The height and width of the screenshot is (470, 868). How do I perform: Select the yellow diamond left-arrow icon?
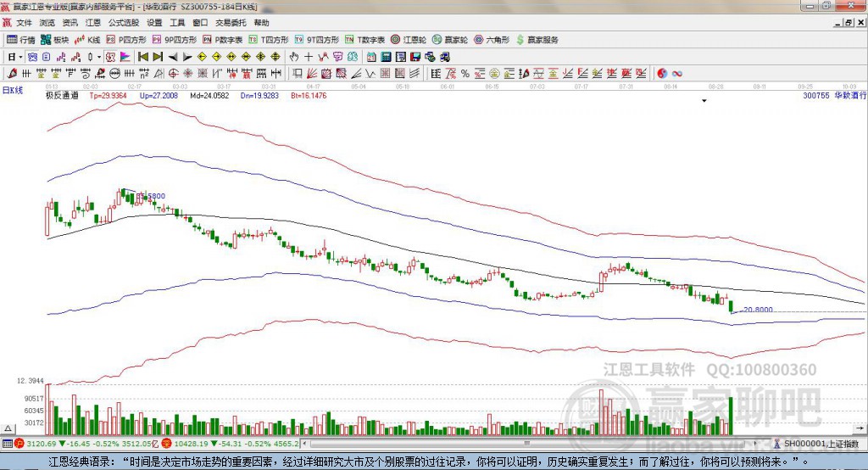202,57
